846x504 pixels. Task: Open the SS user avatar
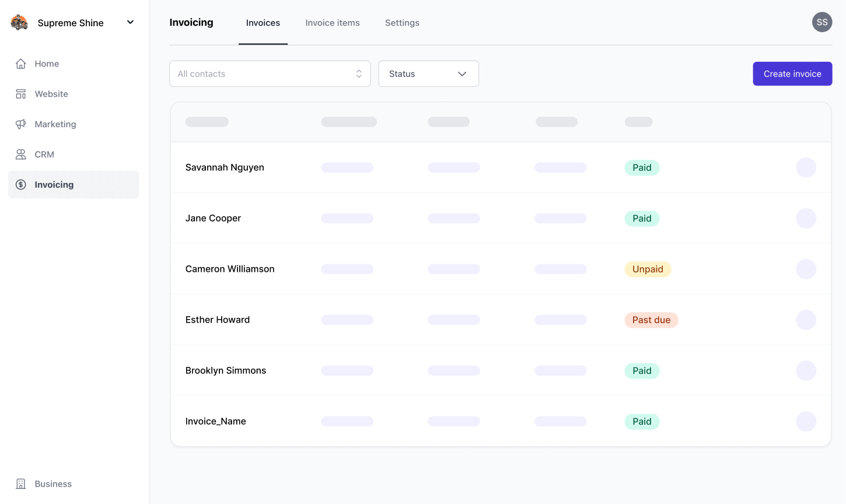(821, 22)
